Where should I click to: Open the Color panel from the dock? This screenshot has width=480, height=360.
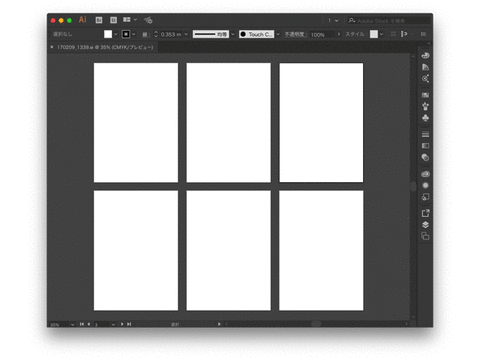[425, 55]
